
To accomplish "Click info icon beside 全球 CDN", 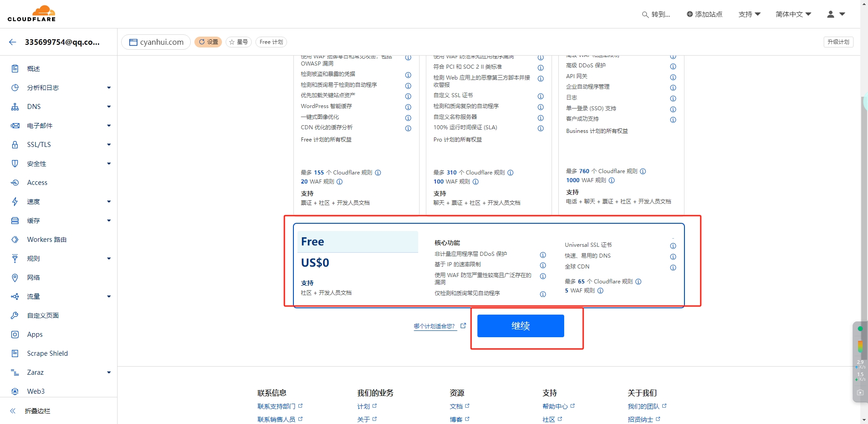I will (673, 268).
